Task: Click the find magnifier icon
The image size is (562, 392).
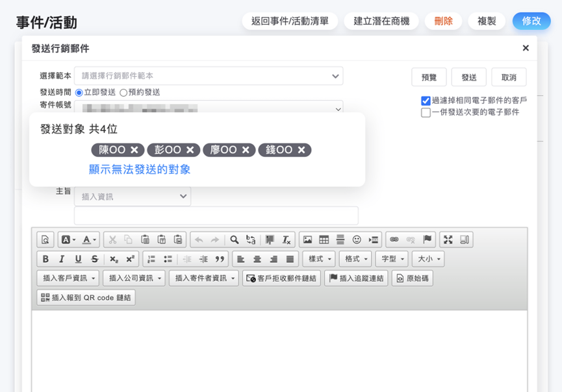Action: coord(235,239)
